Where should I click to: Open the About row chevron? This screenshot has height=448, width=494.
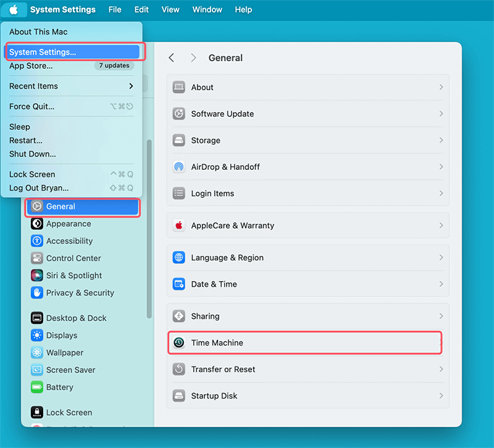pos(441,87)
